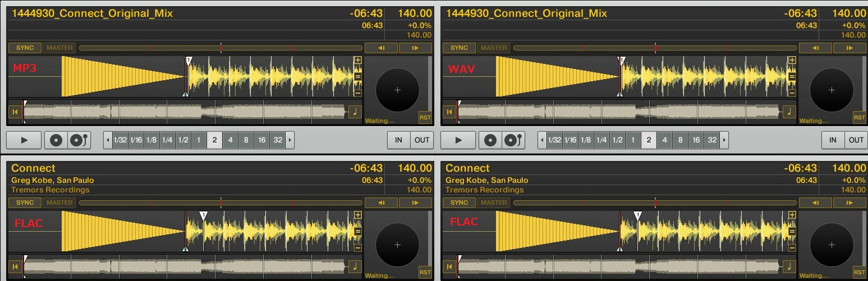Set loop IN point under MP3 deck
This screenshot has height=281, width=868.
(398, 140)
